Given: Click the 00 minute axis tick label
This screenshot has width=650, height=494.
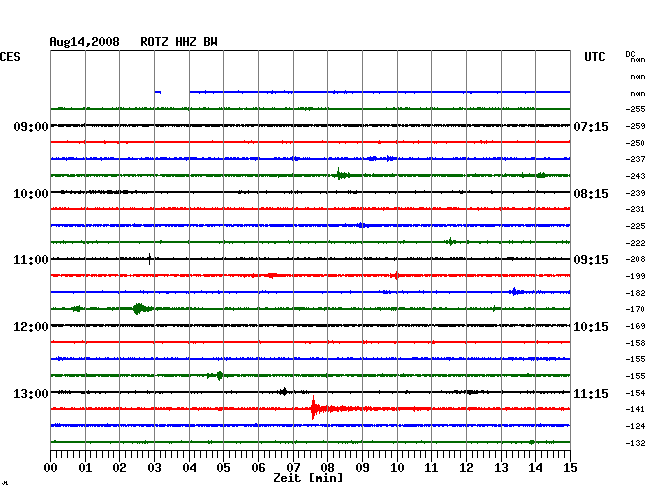Looking at the screenshot, I should [x=51, y=468].
